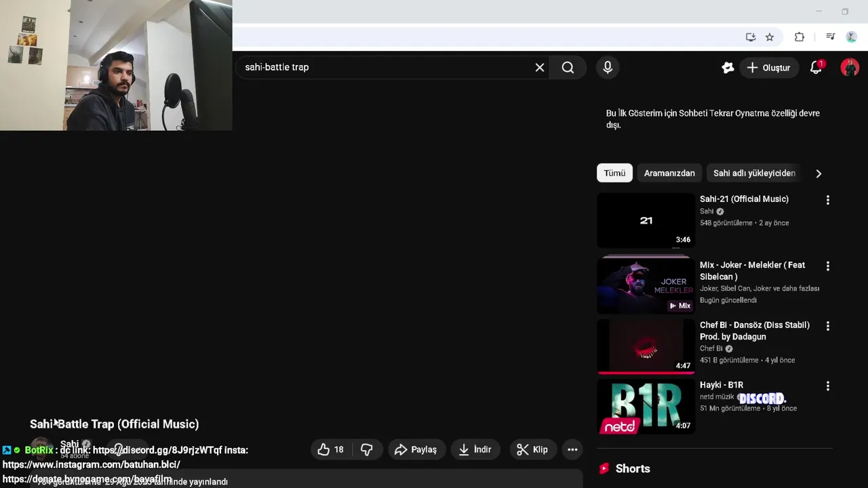The height and width of the screenshot is (488, 868).
Task: Click 'Mix - Joker - Melekler' title
Action: 753,270
